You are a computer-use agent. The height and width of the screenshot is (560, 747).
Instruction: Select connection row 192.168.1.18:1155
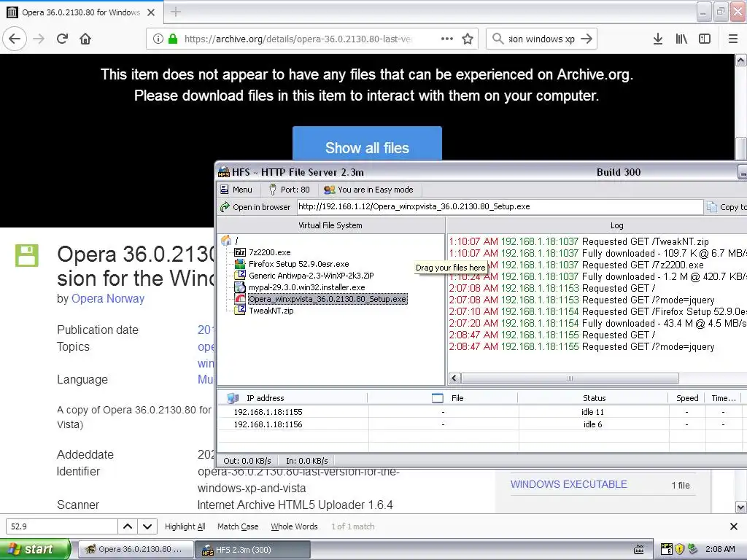pos(482,412)
